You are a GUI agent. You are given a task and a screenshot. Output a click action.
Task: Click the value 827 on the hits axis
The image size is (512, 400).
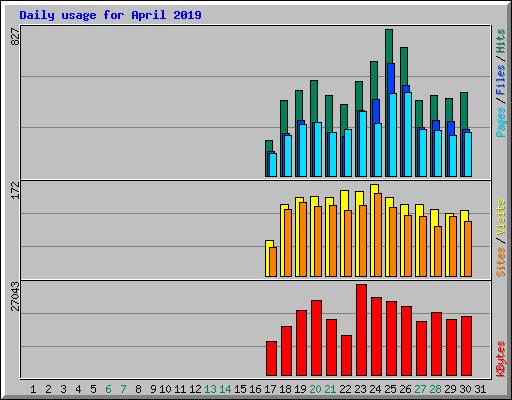tap(15, 37)
